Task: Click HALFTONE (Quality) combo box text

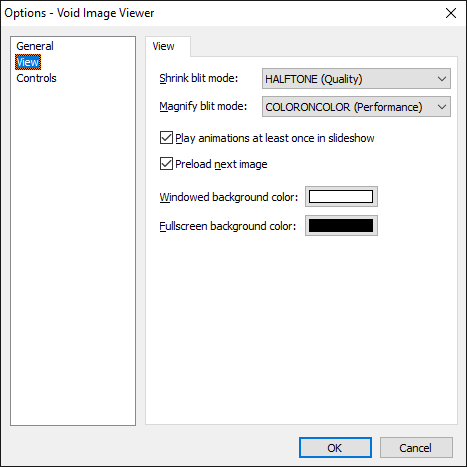Action: click(x=314, y=79)
